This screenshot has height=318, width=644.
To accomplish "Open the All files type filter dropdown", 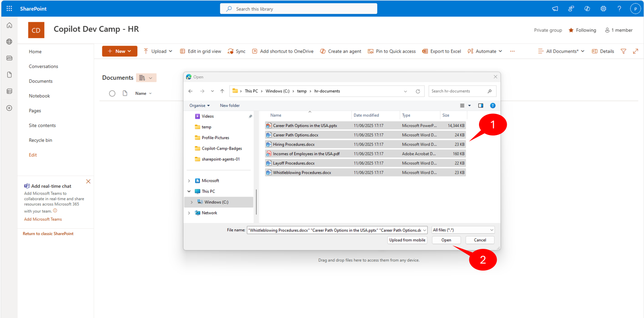I will (463, 230).
